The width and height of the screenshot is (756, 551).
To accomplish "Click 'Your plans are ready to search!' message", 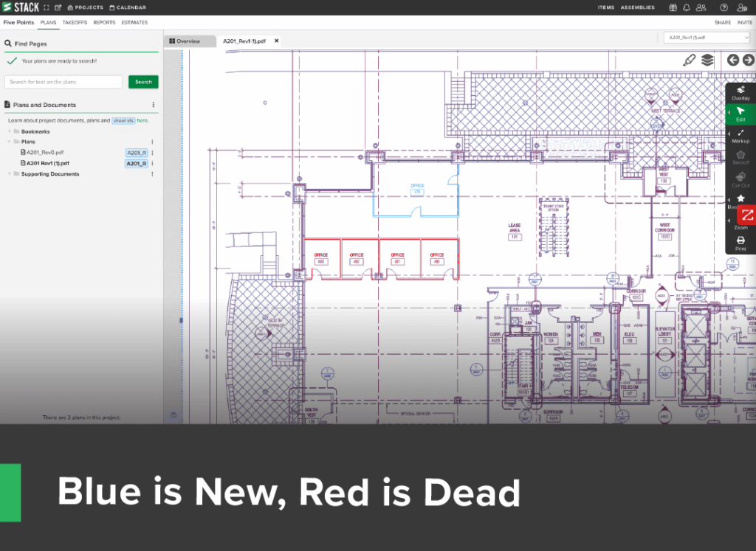I will (59, 61).
